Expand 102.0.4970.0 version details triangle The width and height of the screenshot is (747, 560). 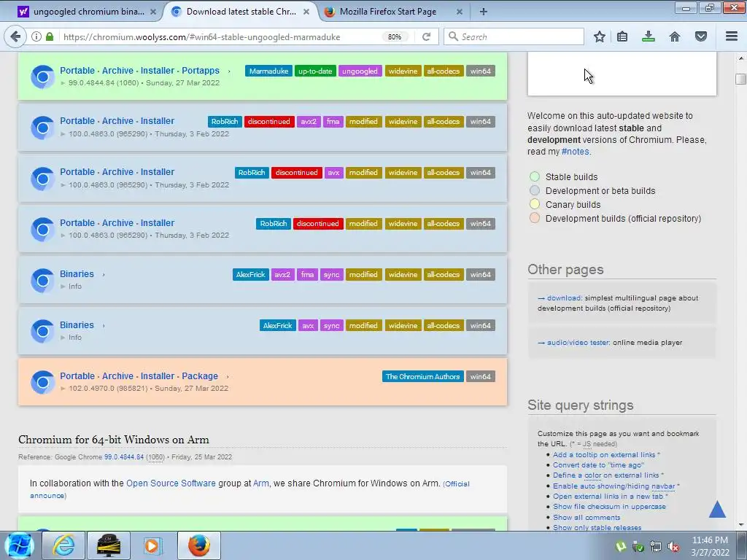tap(63, 388)
